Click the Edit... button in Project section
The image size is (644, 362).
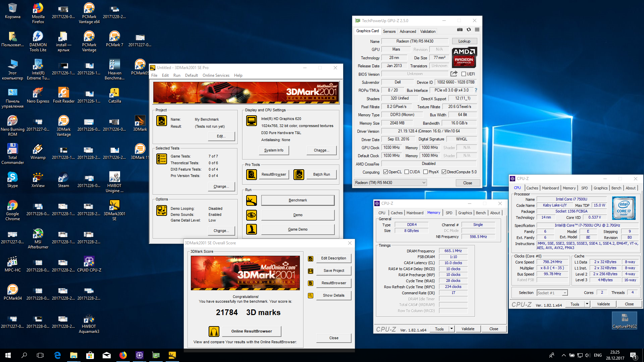tap(221, 136)
